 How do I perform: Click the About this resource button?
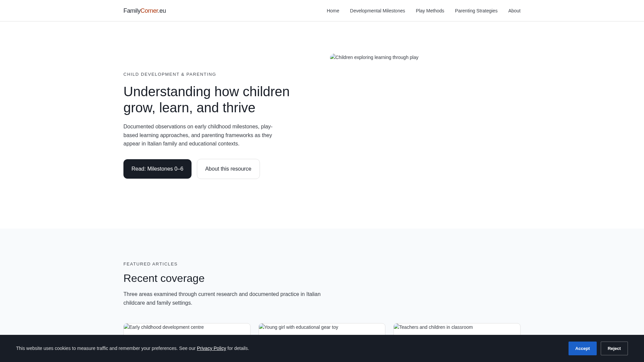228,169
